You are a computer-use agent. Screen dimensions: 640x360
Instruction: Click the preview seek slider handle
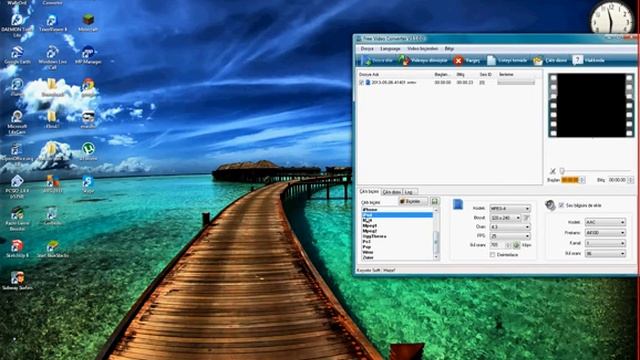coord(562,171)
